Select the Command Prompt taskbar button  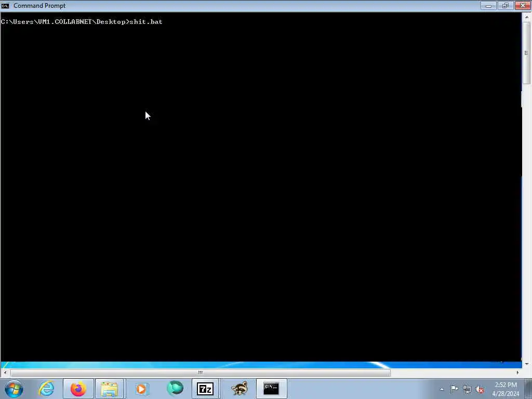(x=271, y=389)
